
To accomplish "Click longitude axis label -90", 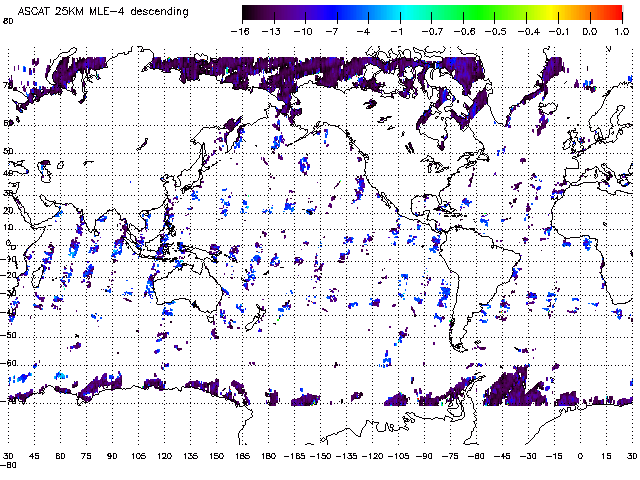I will (425, 456).
